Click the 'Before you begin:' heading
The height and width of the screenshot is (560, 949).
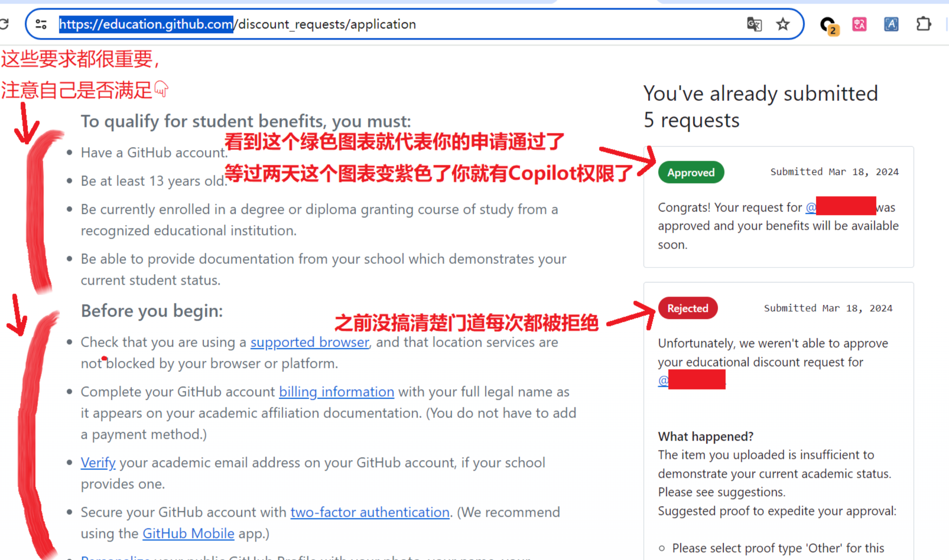152,311
